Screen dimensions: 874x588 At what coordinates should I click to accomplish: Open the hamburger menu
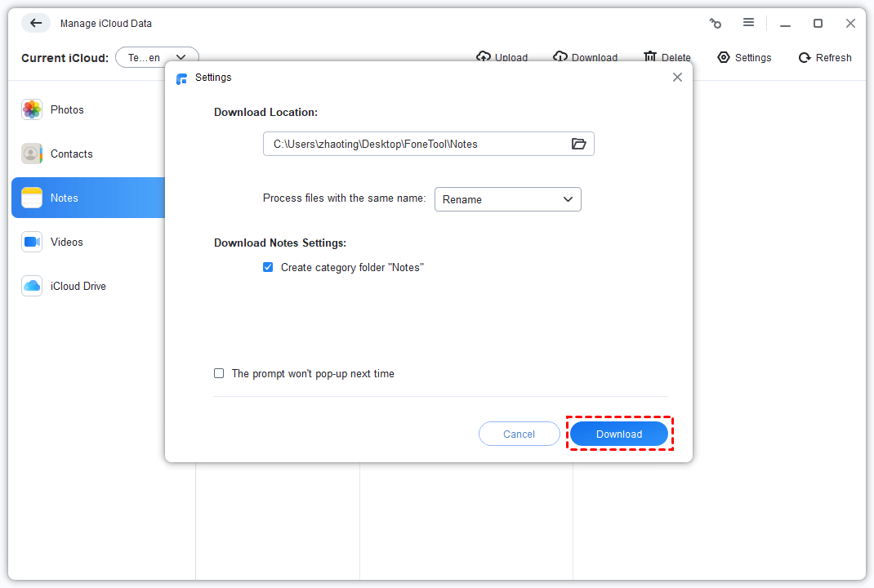[749, 23]
